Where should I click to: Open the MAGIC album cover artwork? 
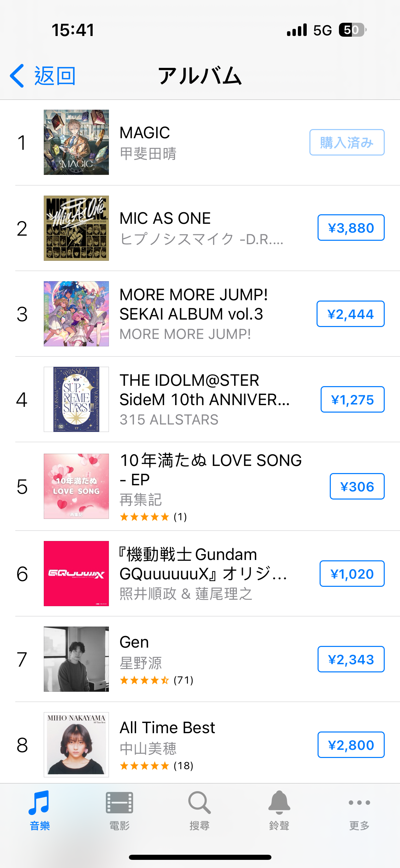(76, 142)
